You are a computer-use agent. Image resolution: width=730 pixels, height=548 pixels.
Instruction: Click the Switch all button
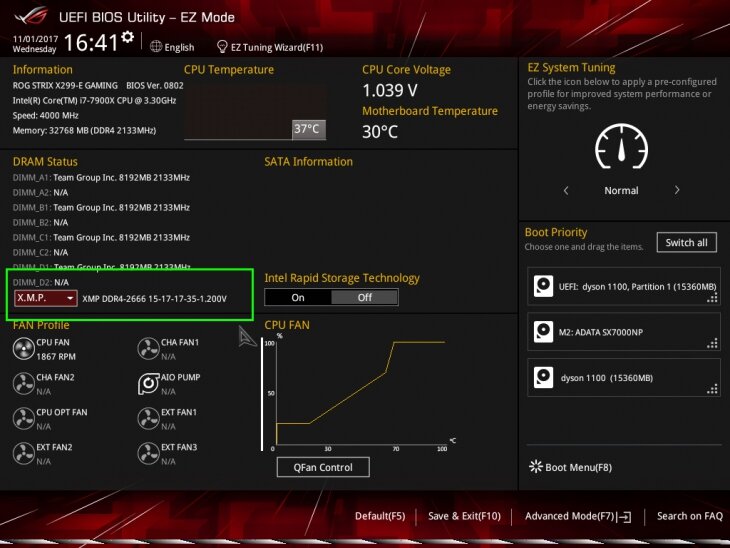[686, 243]
